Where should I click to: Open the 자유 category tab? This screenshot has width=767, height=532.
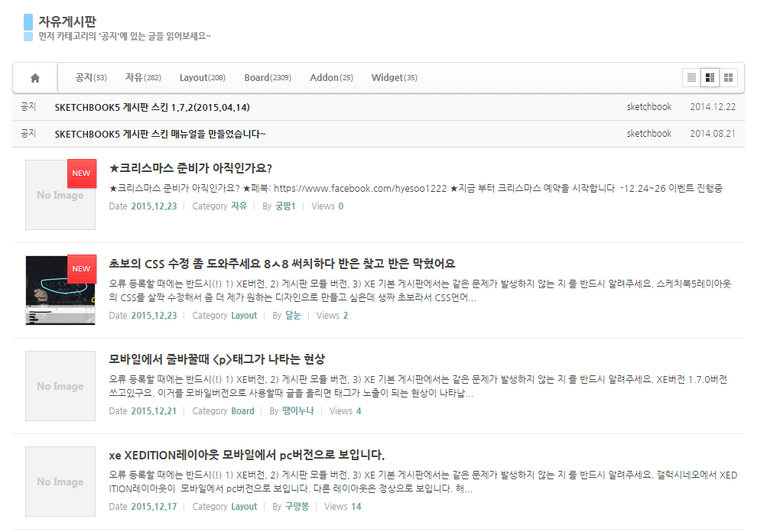pos(143,78)
